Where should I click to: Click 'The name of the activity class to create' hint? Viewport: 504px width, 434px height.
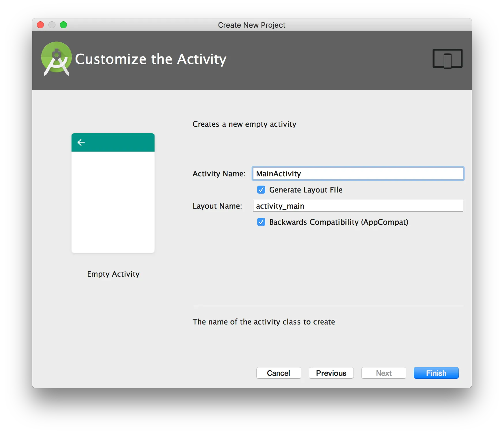pos(264,322)
